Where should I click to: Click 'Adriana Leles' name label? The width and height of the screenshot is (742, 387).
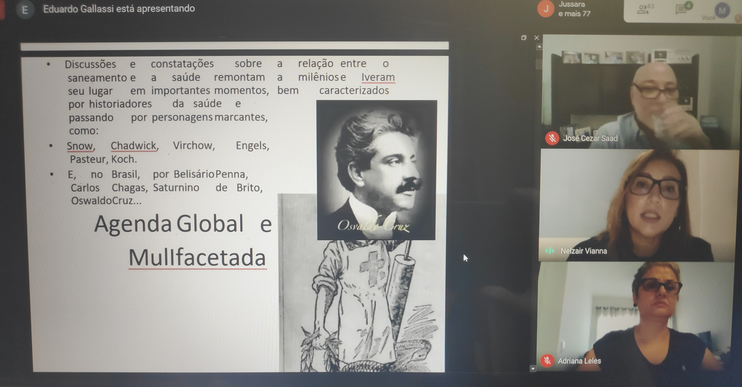(x=579, y=361)
